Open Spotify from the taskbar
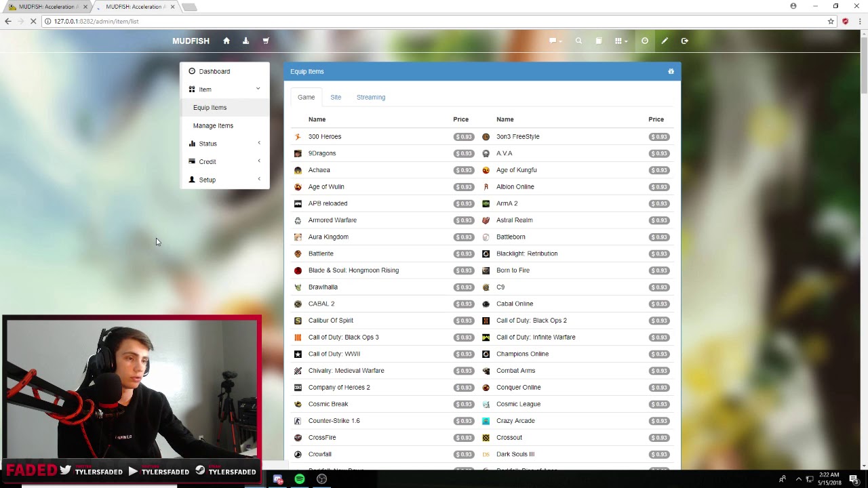Screen dimensions: 868x488 tap(300, 479)
